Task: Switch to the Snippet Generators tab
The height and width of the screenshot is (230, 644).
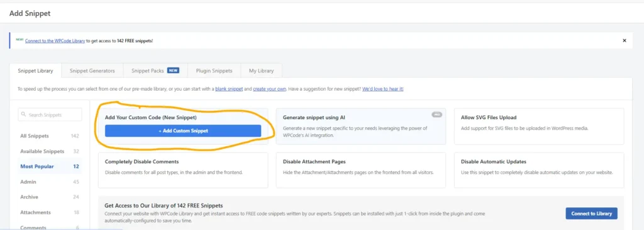Action: pos(92,71)
